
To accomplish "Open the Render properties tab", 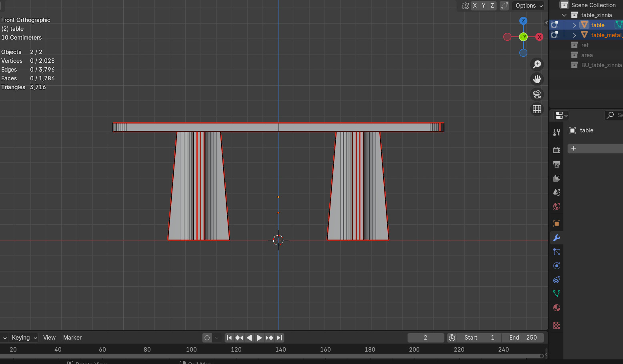I will (x=557, y=150).
